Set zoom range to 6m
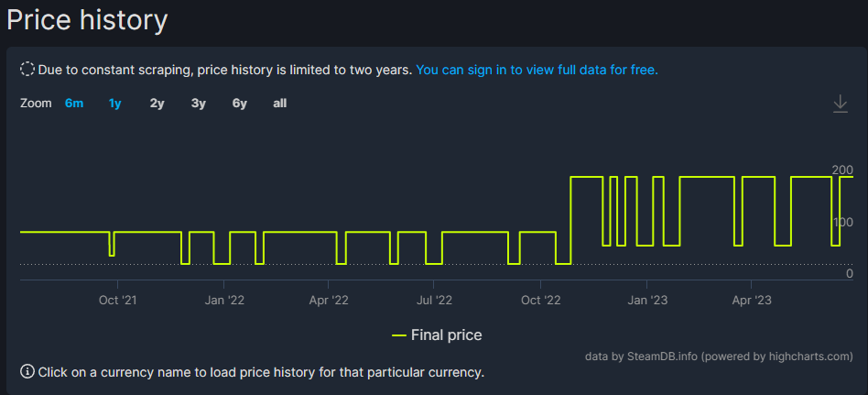This screenshot has width=868, height=395. coord(74,104)
